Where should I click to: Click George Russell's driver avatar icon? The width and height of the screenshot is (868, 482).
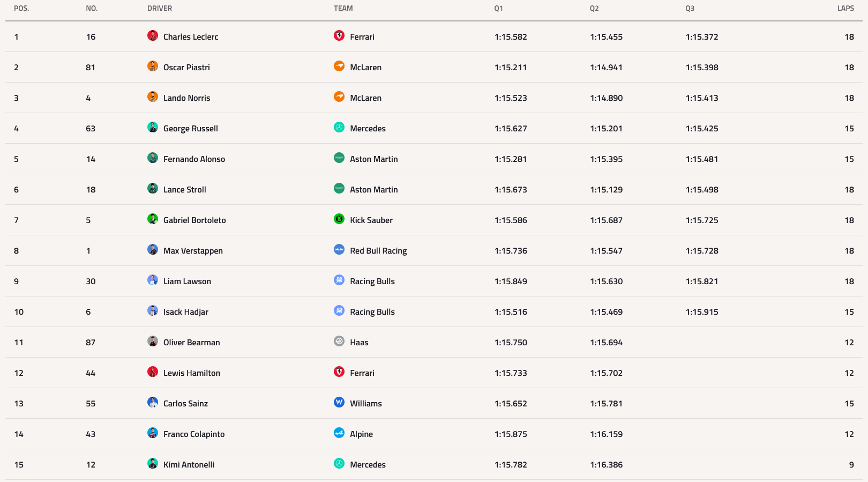[153, 127]
